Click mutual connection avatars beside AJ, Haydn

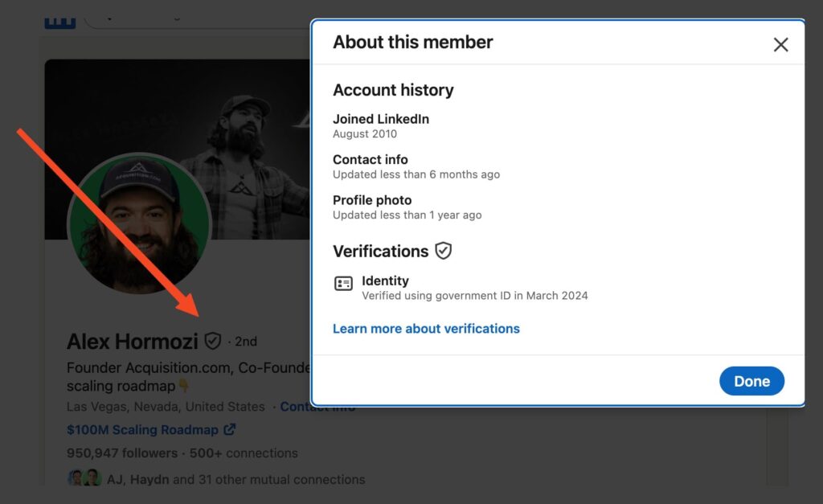(84, 478)
